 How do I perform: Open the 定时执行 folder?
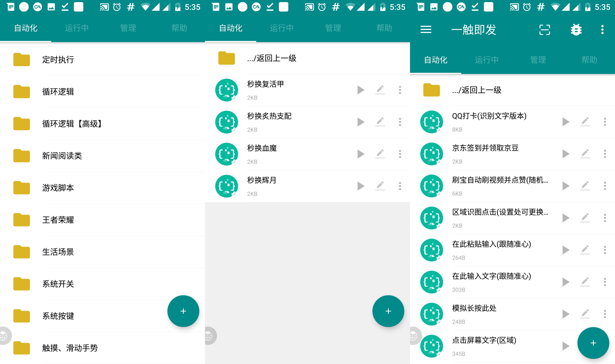(58, 60)
